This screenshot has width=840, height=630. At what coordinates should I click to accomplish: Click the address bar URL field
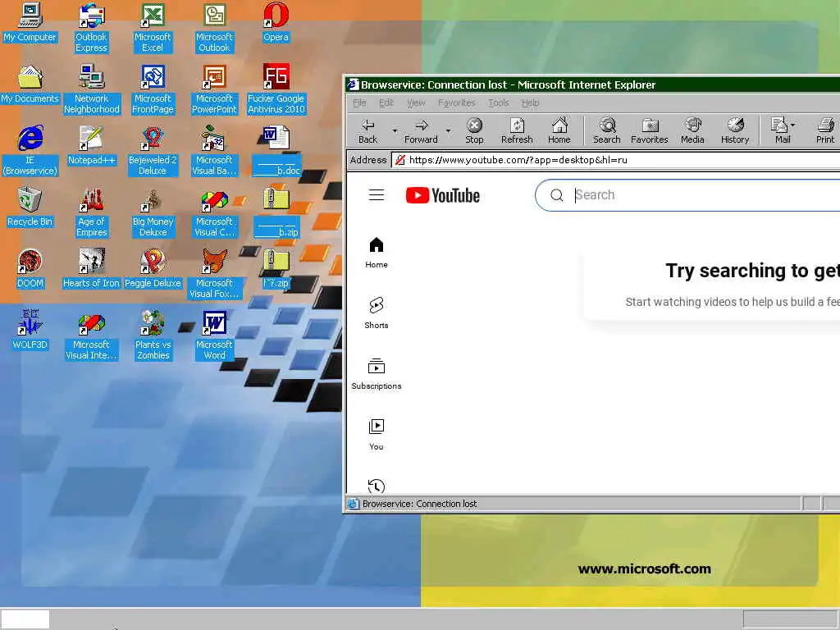point(616,160)
